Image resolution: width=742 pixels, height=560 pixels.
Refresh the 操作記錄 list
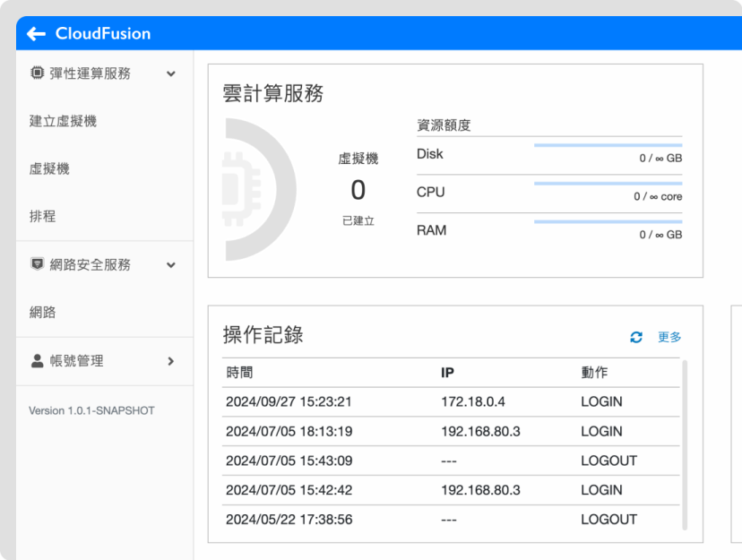pos(636,338)
